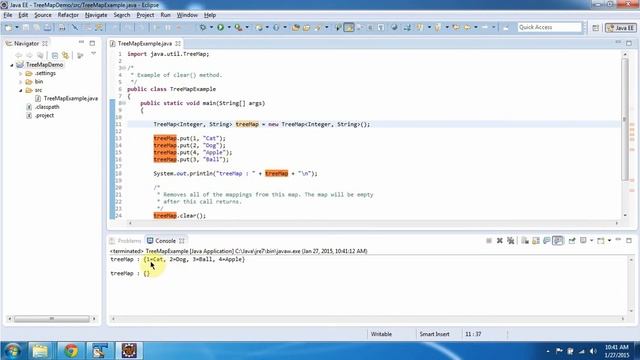
Task: Open the Navigate menu
Action: coord(96,15)
